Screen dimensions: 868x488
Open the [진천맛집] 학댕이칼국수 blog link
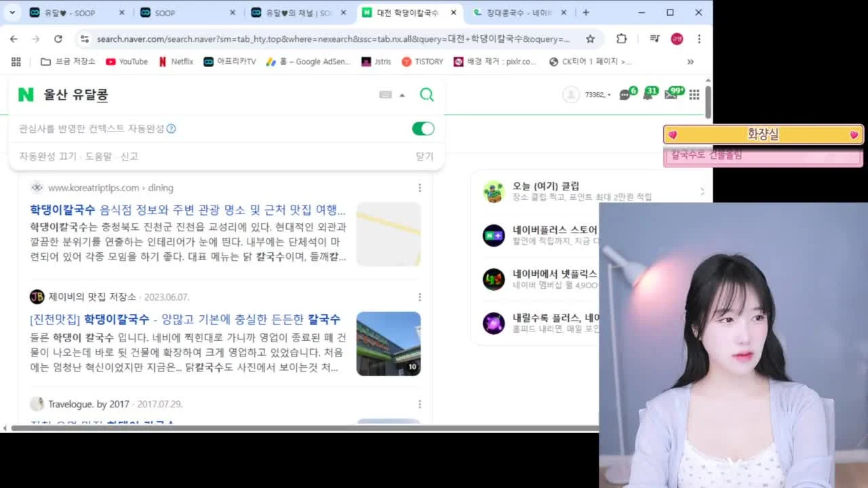pos(185,319)
